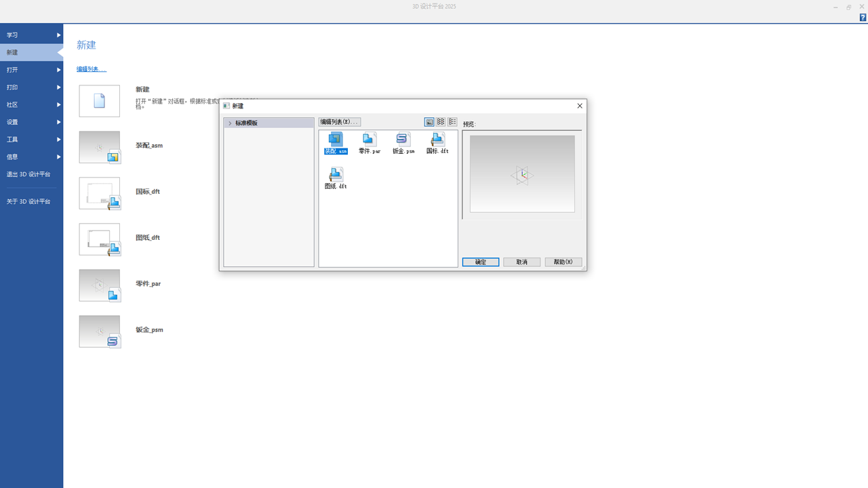Expand the 标准模板 tree node
The image size is (868, 488).
pos(230,123)
